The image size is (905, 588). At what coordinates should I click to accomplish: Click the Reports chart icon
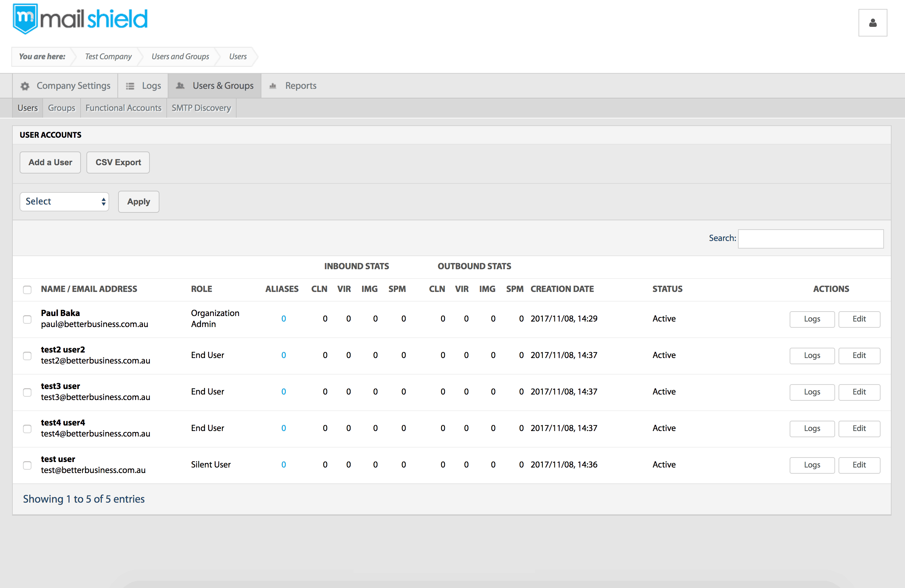click(x=273, y=86)
